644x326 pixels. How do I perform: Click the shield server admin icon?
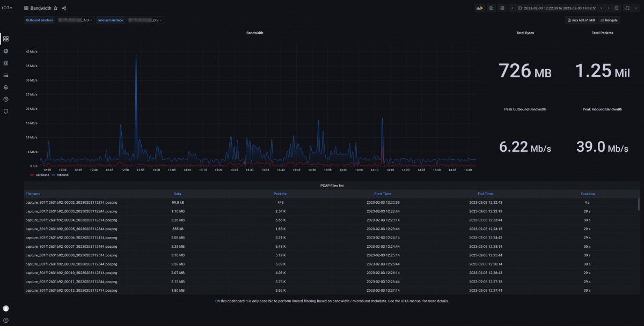(6, 111)
